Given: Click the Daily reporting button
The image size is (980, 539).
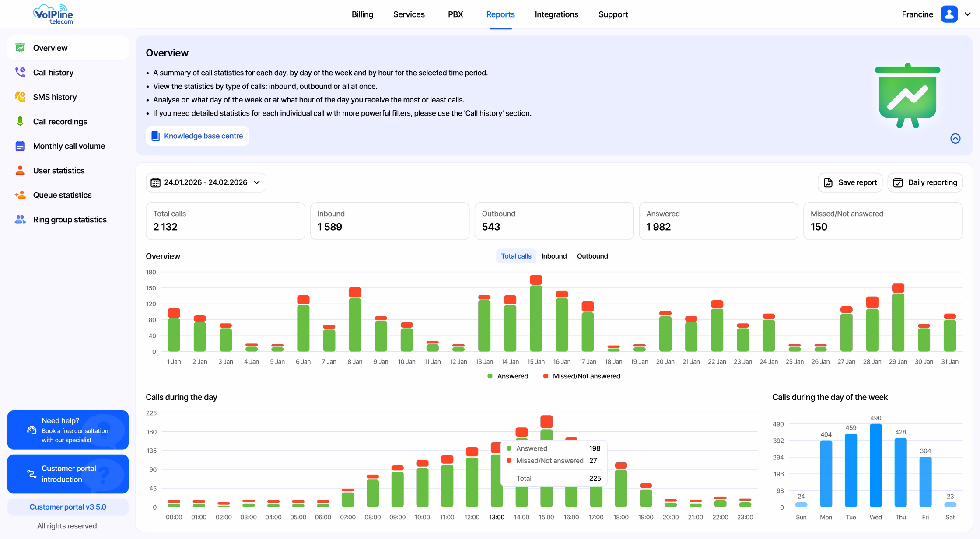Looking at the screenshot, I should (925, 182).
